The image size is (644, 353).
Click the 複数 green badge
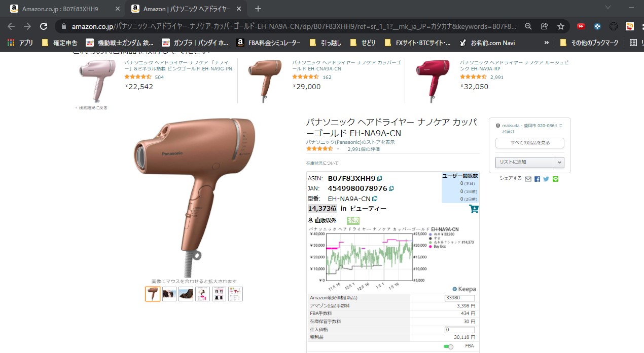(x=353, y=220)
